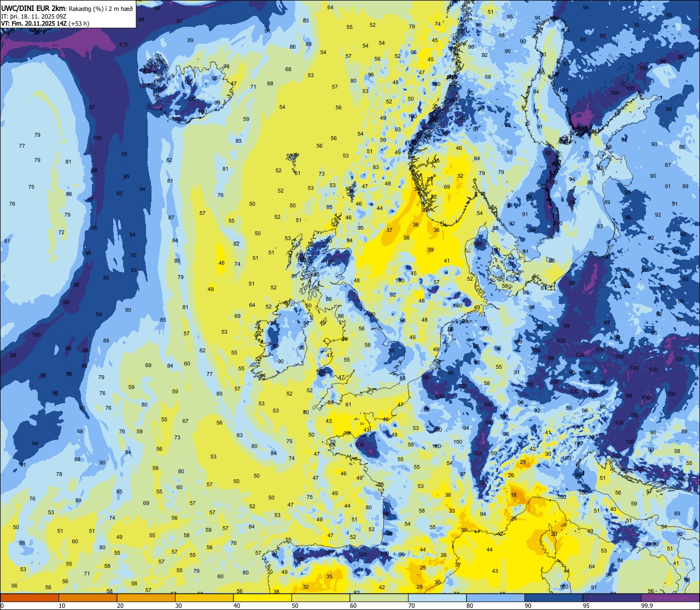Image resolution: width=700 pixels, height=610 pixels.
Task: Click the purple above-99.9 legend swatch
Action: (670, 598)
